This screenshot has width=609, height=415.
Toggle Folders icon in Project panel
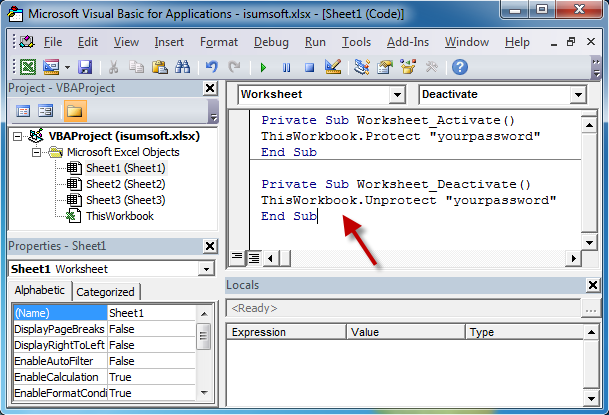[x=75, y=111]
